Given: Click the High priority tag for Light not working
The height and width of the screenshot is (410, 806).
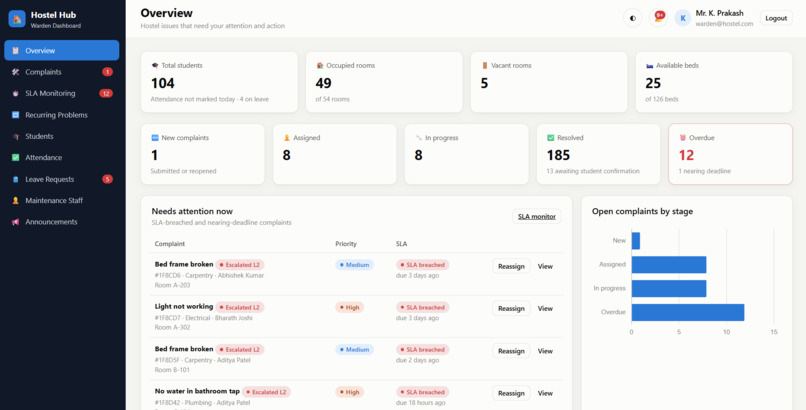Looking at the screenshot, I should coord(350,307).
